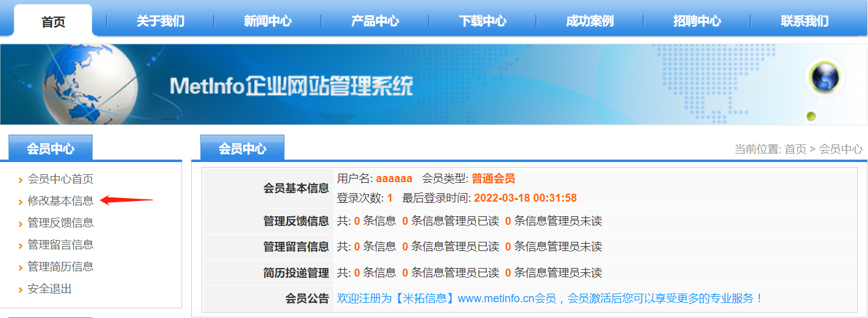Viewport: 868px width, 318px height.
Task: Go to 管理简历信息 in the sidebar
Action: 60,267
